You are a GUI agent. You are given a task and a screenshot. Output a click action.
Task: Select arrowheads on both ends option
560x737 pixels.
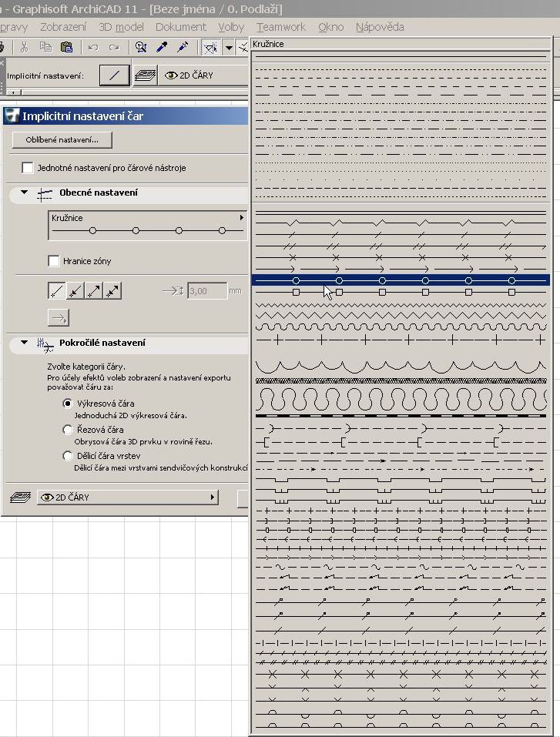112,291
